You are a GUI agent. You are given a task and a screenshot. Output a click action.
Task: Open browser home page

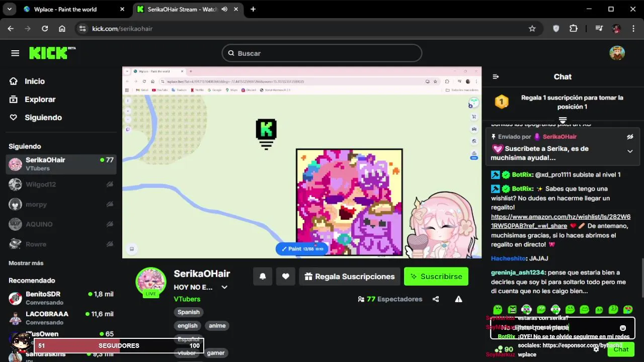click(x=62, y=29)
